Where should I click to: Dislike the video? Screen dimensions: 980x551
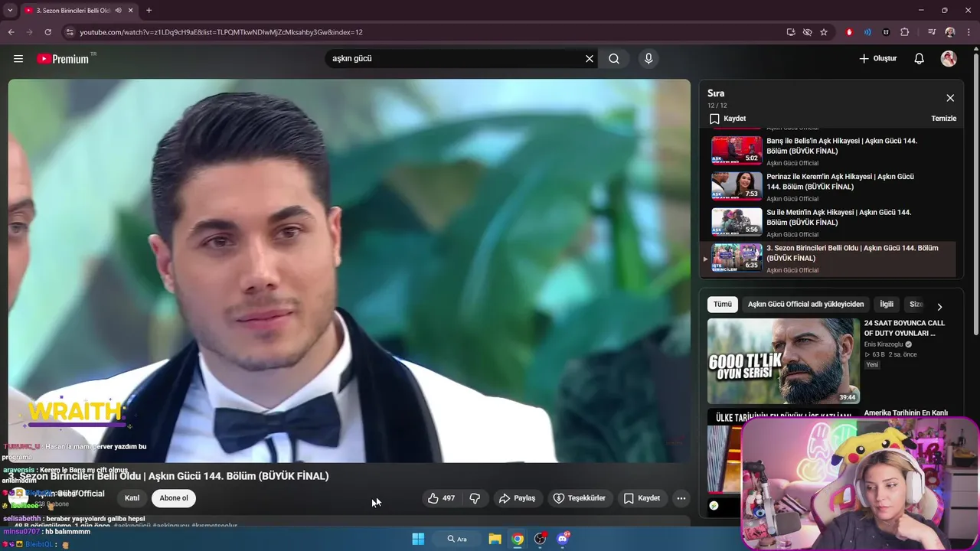point(475,498)
